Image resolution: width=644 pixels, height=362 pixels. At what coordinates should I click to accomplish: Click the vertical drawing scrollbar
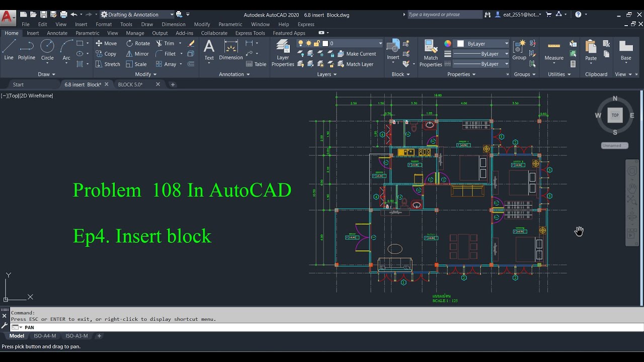click(x=641, y=199)
